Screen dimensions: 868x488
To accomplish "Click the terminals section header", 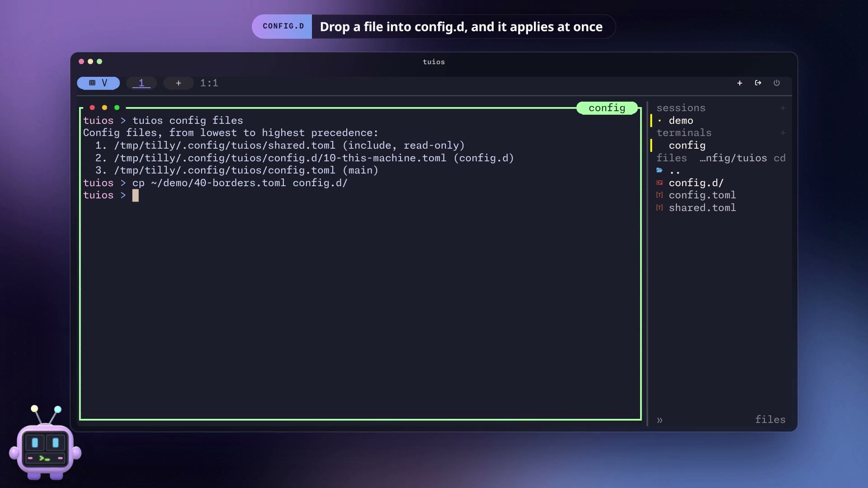I will 684,133.
